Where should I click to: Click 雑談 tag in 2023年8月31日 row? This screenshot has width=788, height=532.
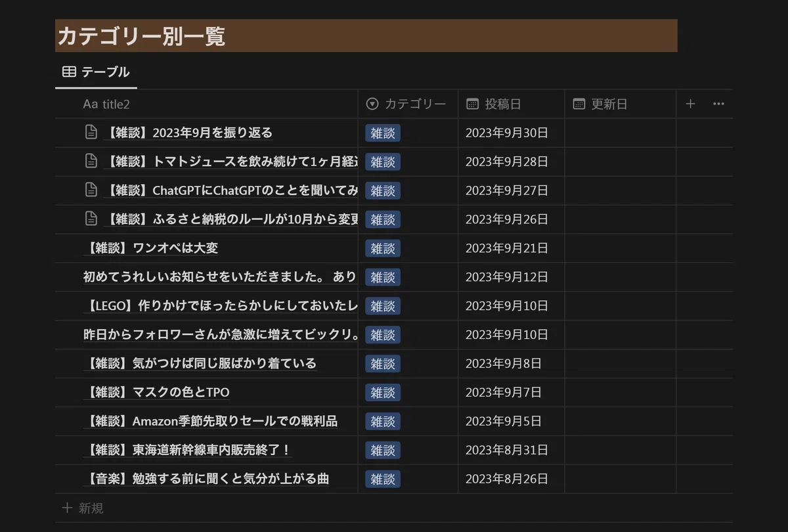point(383,451)
